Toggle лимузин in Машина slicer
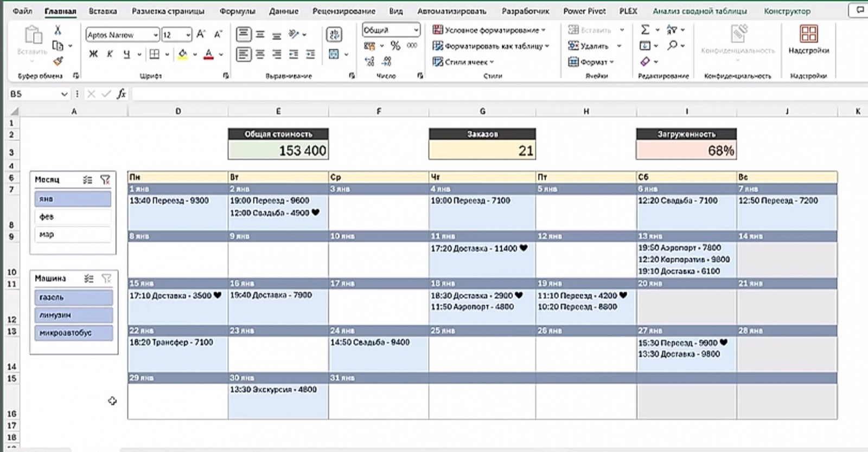Viewport: 868px width, 452px height. 73,315
